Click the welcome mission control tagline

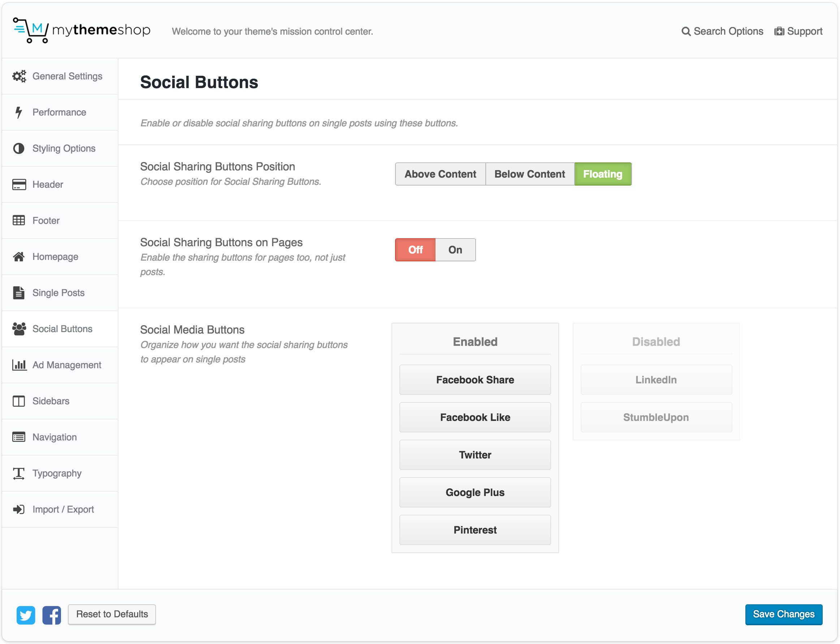point(272,31)
